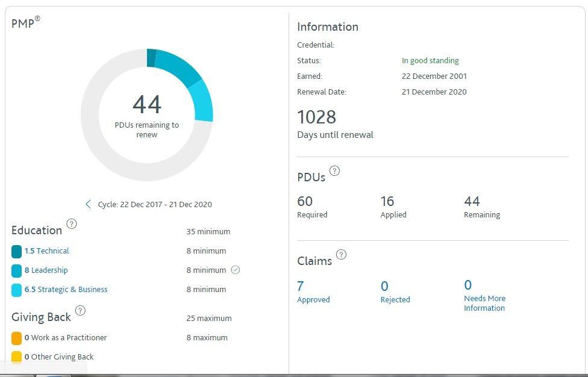The image size is (588, 377).
Task: Click the '0 Other Giving Back' text
Action: point(59,357)
